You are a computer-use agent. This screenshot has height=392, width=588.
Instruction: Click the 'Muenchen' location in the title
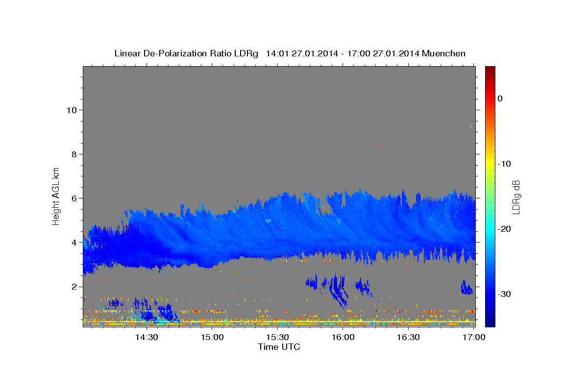tap(443, 53)
